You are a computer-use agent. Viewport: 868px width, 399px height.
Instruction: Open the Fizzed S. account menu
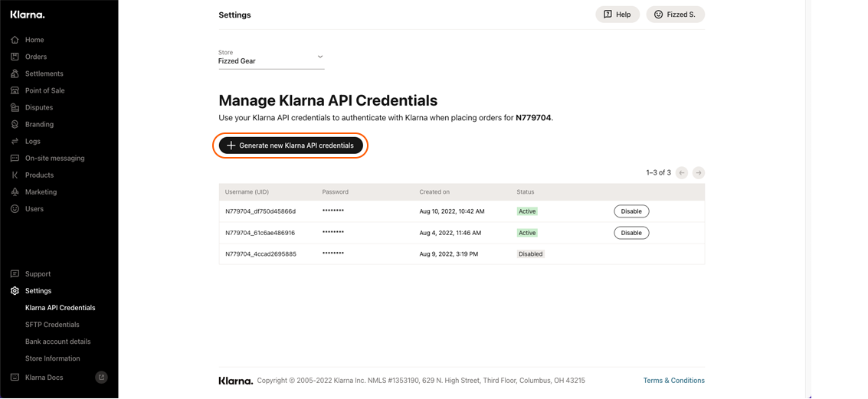pyautogui.click(x=676, y=15)
